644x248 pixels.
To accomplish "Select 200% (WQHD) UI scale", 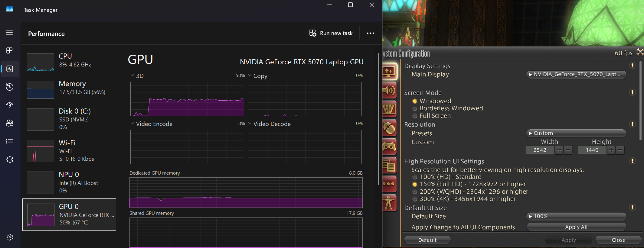I will pos(415,192).
